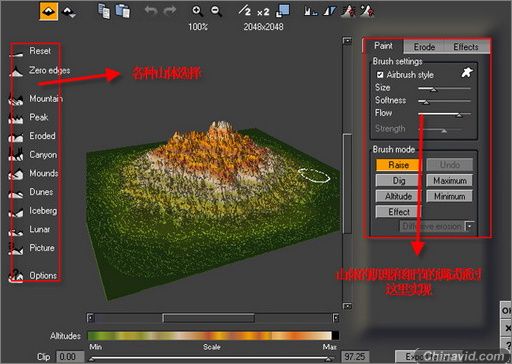Apply the Peak preset icon
Image resolution: width=512 pixels, height=364 pixels.
(16, 118)
